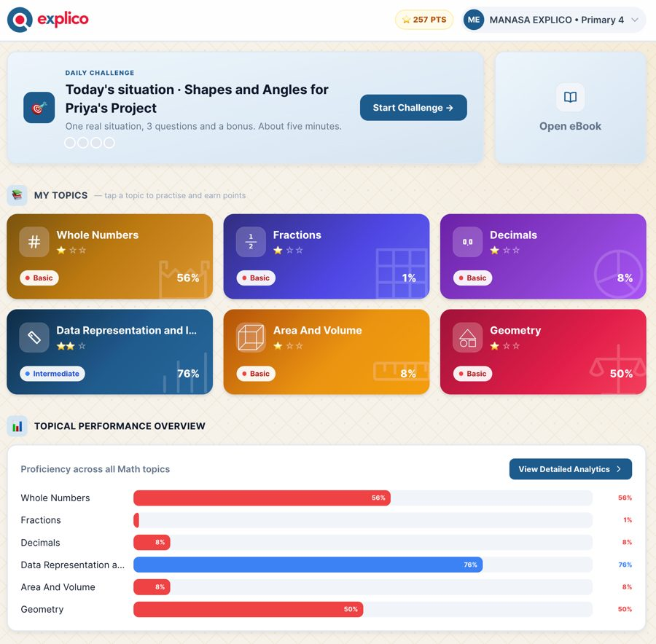Viewport: 656px width, 644px height.
Task: Click the 'Decimals' row label in chart
Action: click(x=40, y=543)
